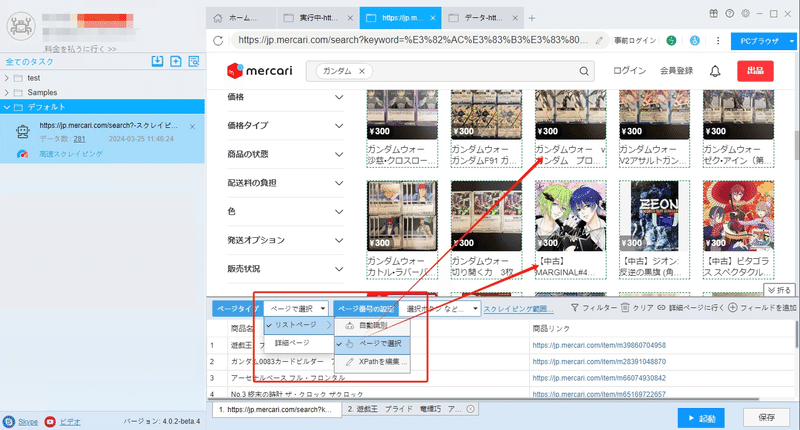Expand the 配送料の負担 filter
Image resolution: width=800 pixels, height=430 pixels.
tap(339, 183)
